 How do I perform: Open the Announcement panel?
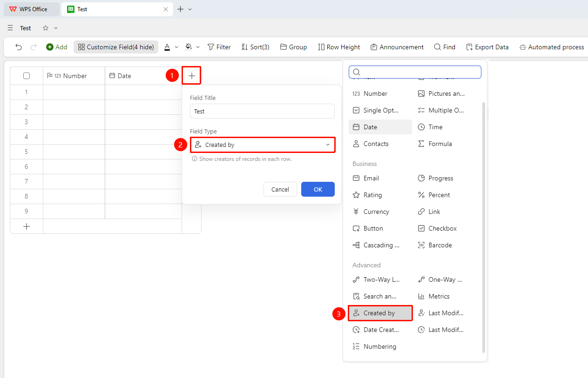pyautogui.click(x=397, y=47)
